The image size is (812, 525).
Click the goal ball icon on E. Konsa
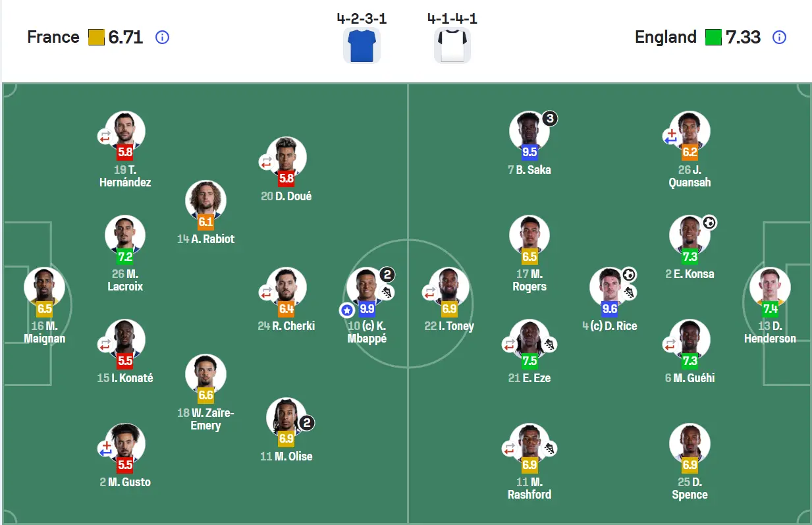(709, 223)
